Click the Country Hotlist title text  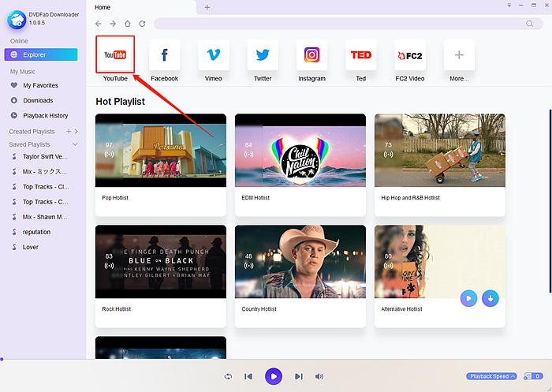(259, 309)
